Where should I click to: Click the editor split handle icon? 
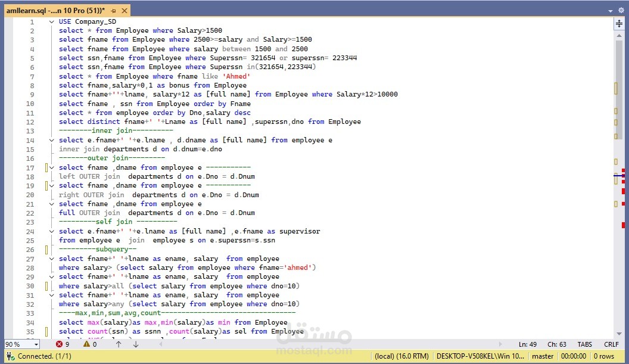(619, 24)
